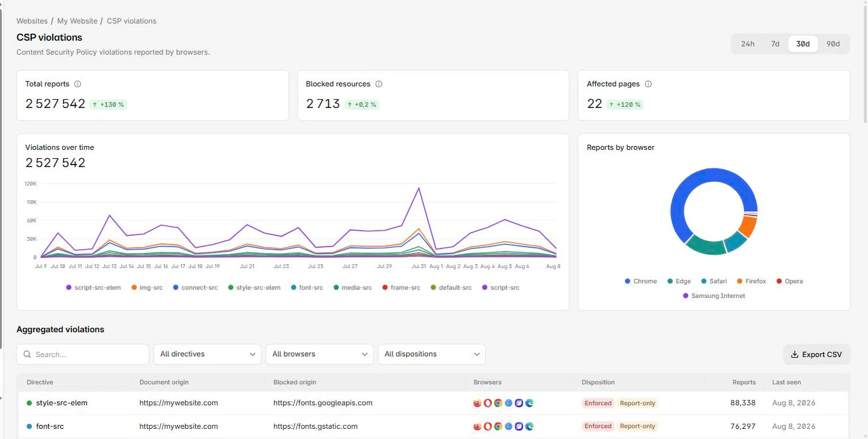Click https://fonts.gstatic.com blocked origin
868x439 pixels.
click(x=315, y=426)
